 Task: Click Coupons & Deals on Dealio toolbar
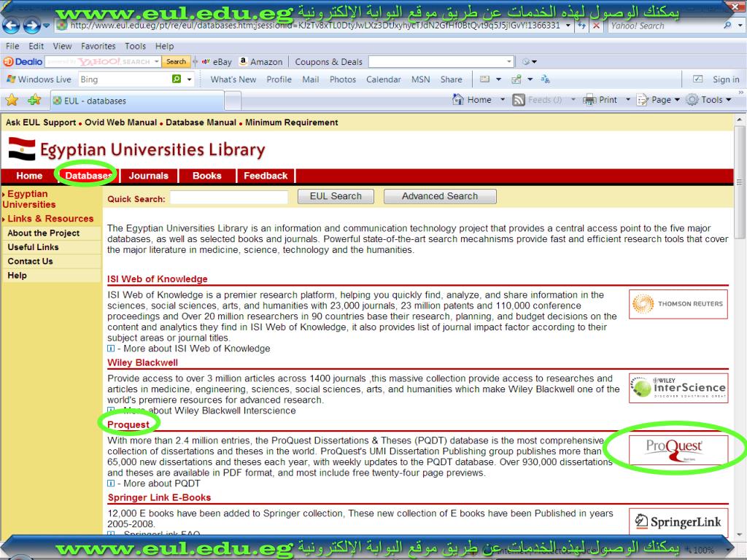click(329, 62)
